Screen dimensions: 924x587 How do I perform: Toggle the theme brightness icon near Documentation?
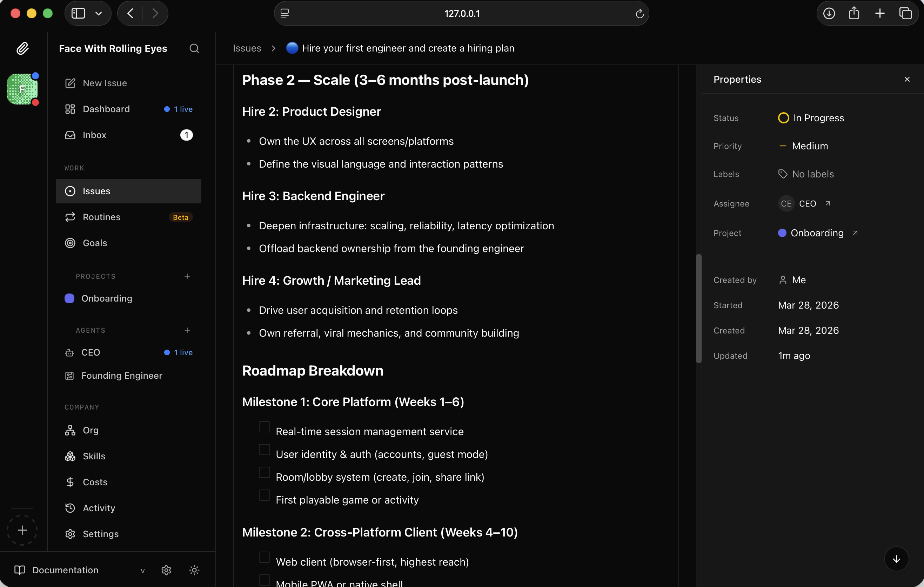[x=194, y=570]
